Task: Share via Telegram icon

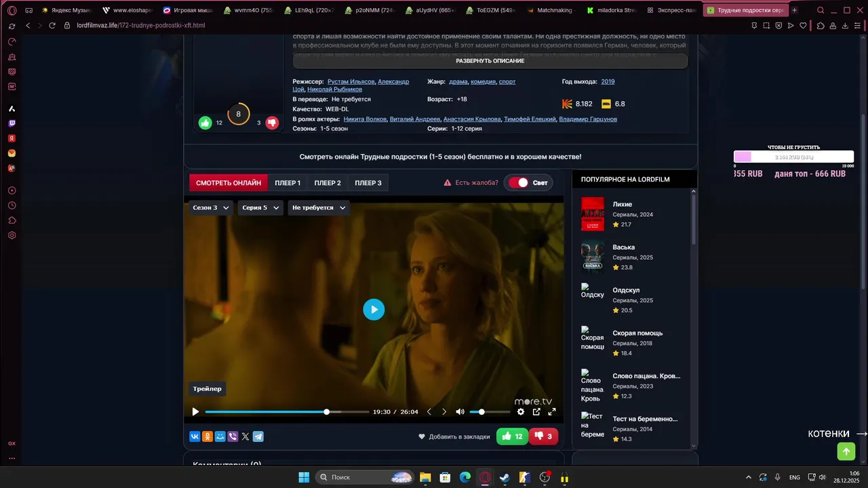Action: 258,436
